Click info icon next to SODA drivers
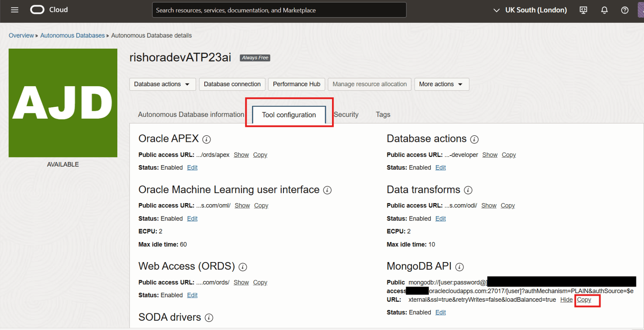 [x=209, y=318]
